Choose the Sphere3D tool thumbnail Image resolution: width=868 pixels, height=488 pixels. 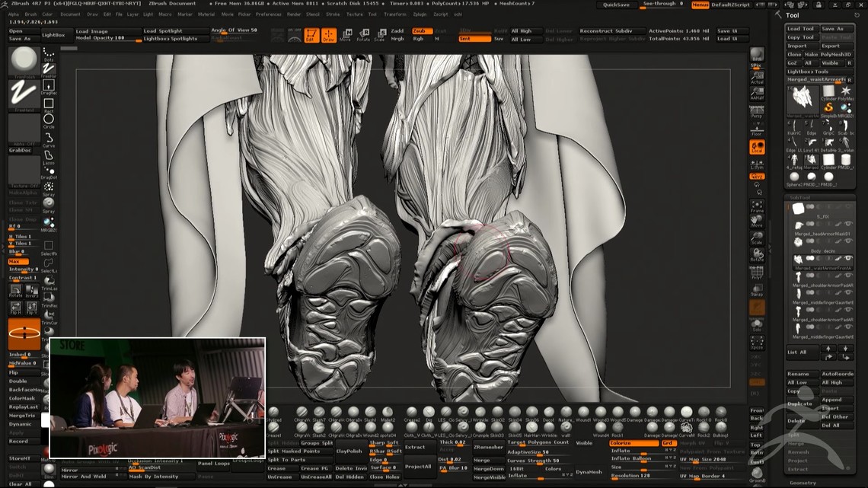[794, 179]
